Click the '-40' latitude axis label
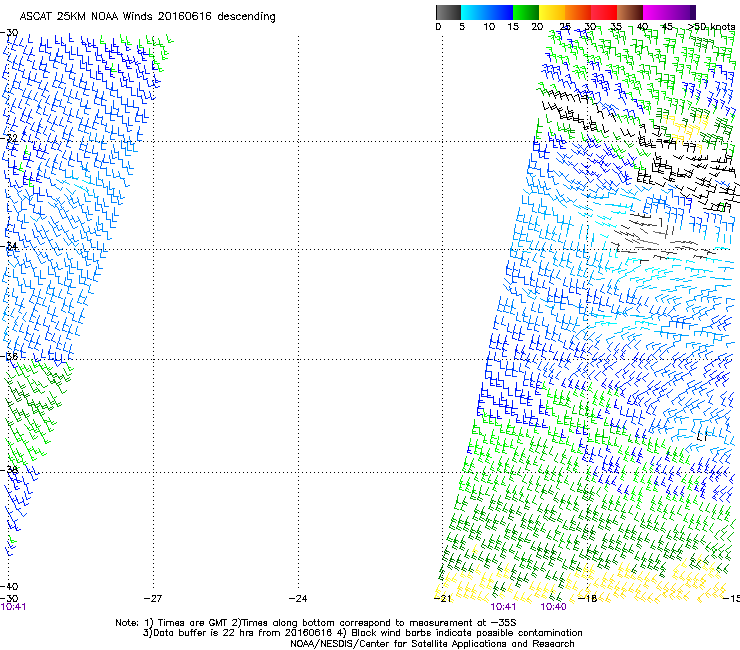The width and height of the screenshot is (740, 650). click(x=9, y=586)
